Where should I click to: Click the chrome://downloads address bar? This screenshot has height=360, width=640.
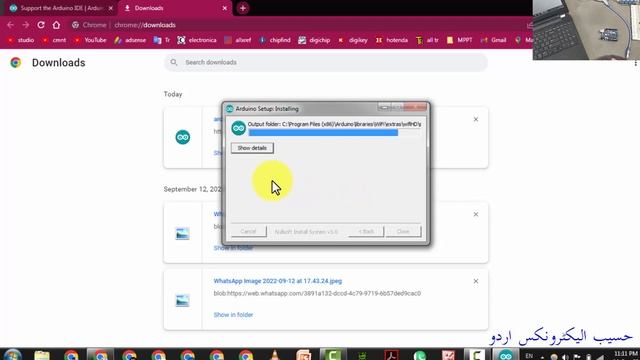pos(298,25)
